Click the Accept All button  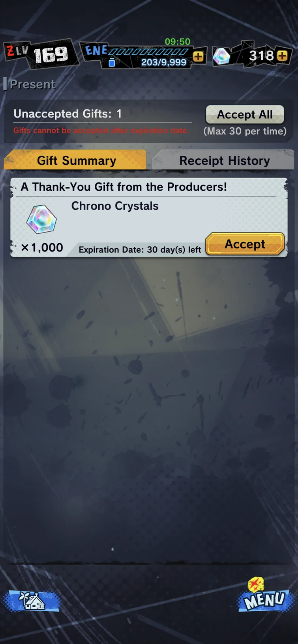(245, 115)
